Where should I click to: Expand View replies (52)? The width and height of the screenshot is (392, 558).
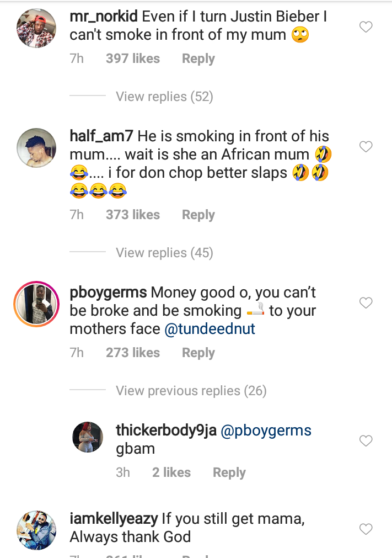pos(164,97)
